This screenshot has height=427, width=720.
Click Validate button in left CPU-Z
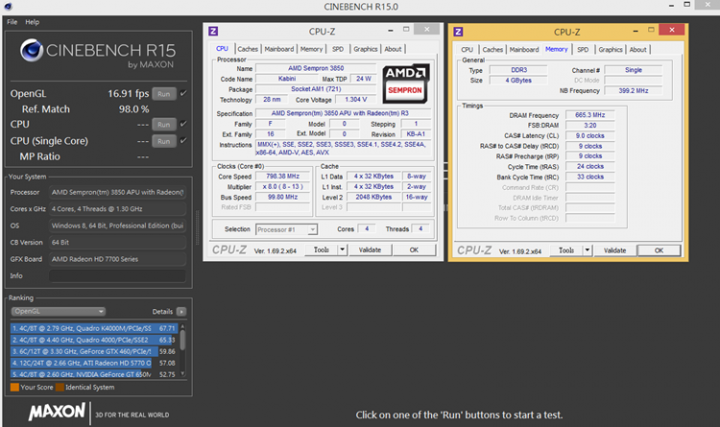click(x=370, y=249)
